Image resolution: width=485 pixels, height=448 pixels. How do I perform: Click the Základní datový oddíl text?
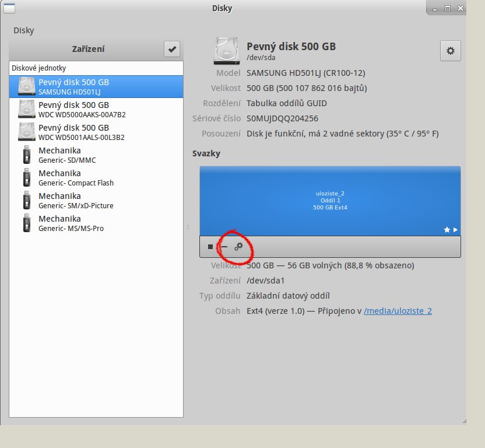pos(288,296)
